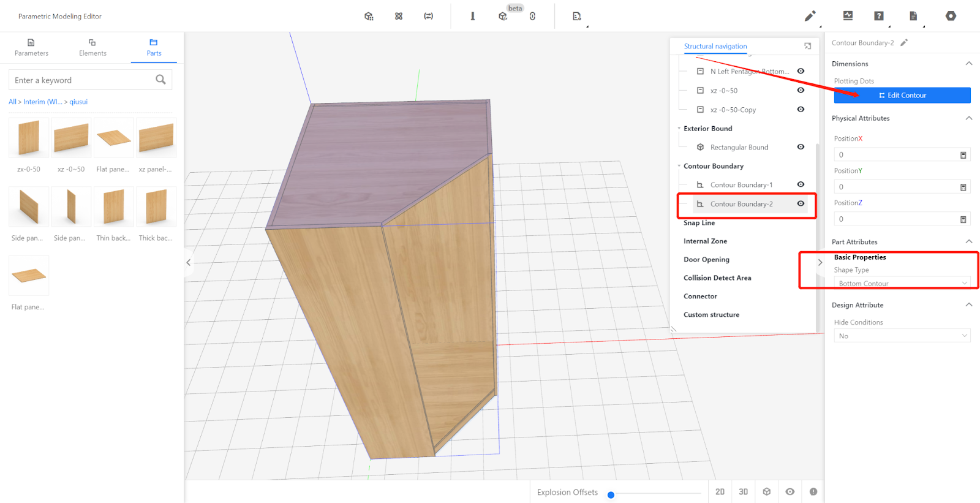Toggle visibility of xz -0~50-Copy
This screenshot has width=980, height=503.
[801, 110]
